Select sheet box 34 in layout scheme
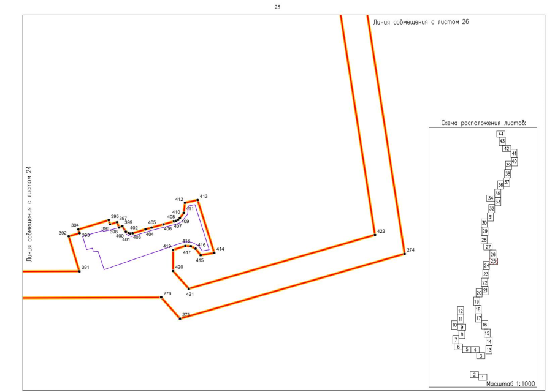Viewport: 555px width, 392px height. 490,198
